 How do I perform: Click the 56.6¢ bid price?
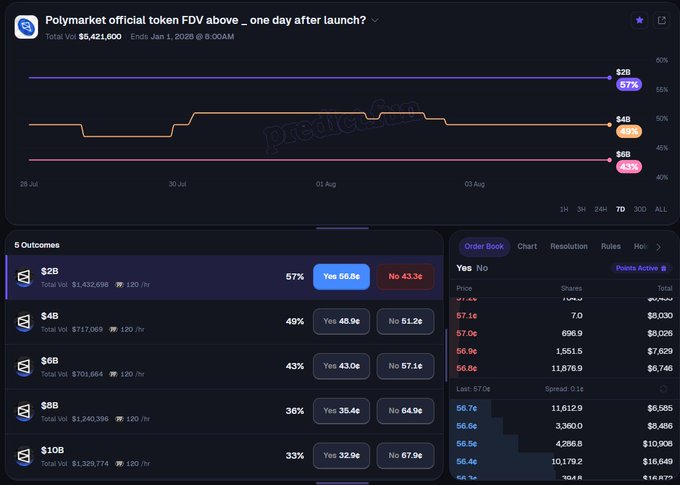(x=467, y=426)
